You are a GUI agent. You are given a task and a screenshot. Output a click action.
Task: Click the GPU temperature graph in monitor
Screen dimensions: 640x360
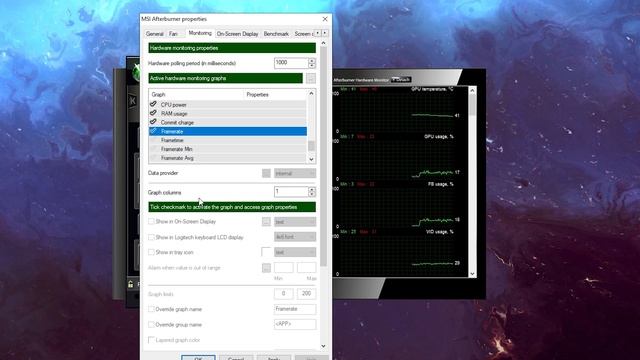click(396, 110)
